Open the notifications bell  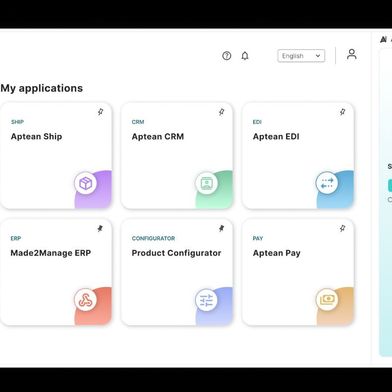click(245, 56)
